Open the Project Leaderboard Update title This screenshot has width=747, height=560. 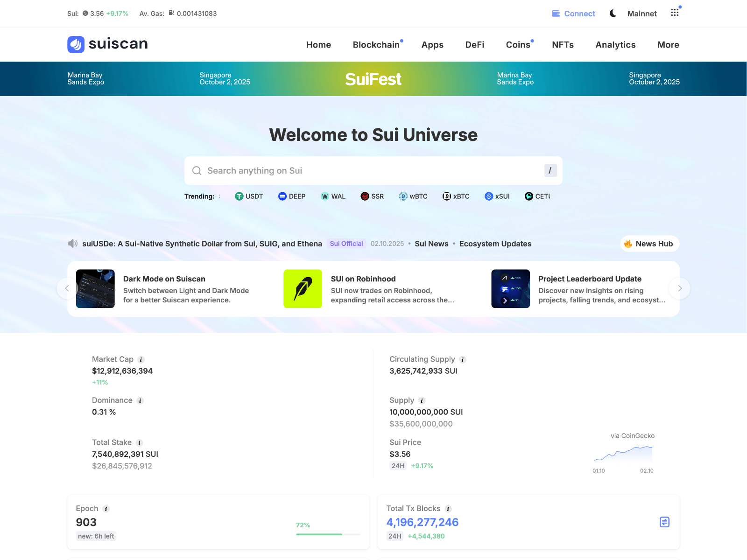(590, 279)
